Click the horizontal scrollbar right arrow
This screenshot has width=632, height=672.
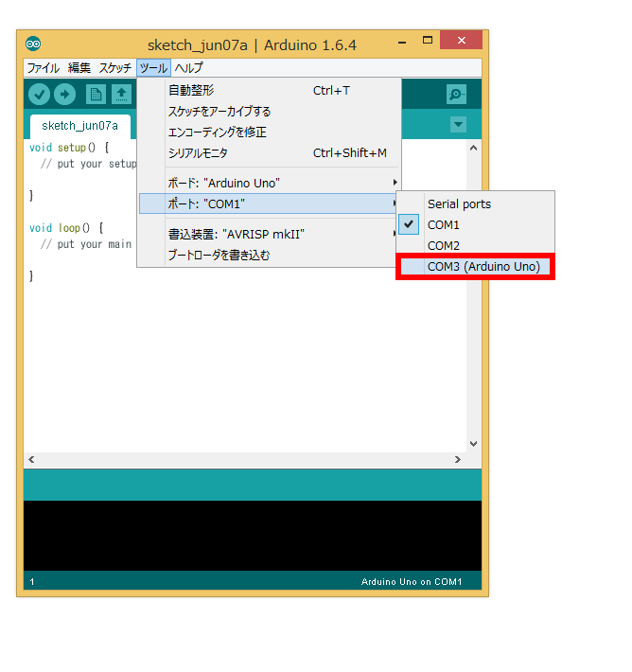(458, 459)
